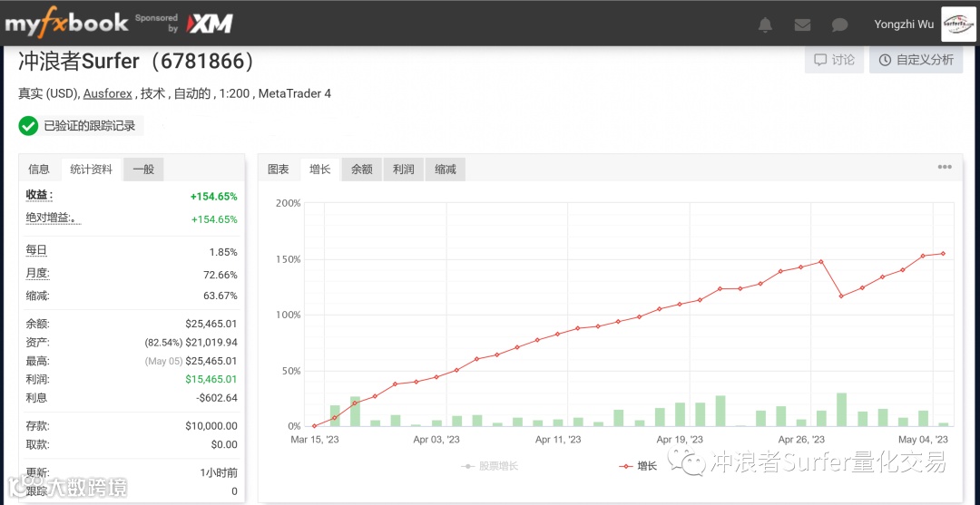Screen dimensions: 980x505
Task: Select the 增长 growth tab
Action: tap(320, 170)
